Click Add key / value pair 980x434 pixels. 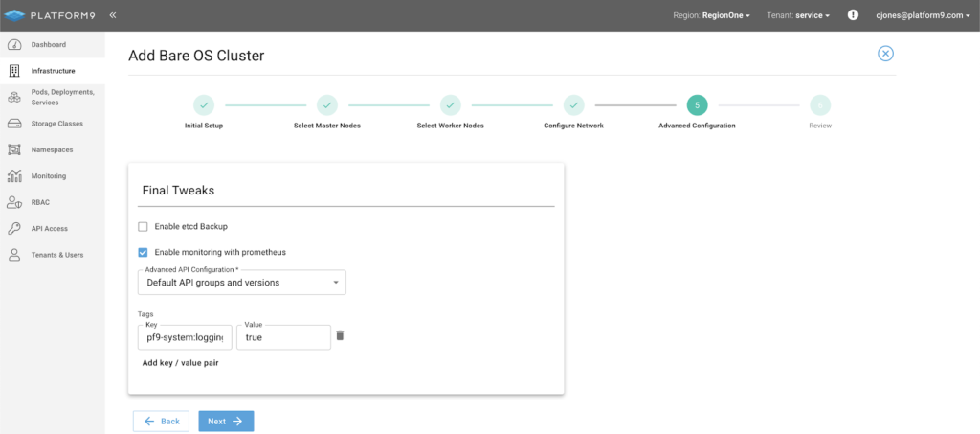pyautogui.click(x=180, y=363)
